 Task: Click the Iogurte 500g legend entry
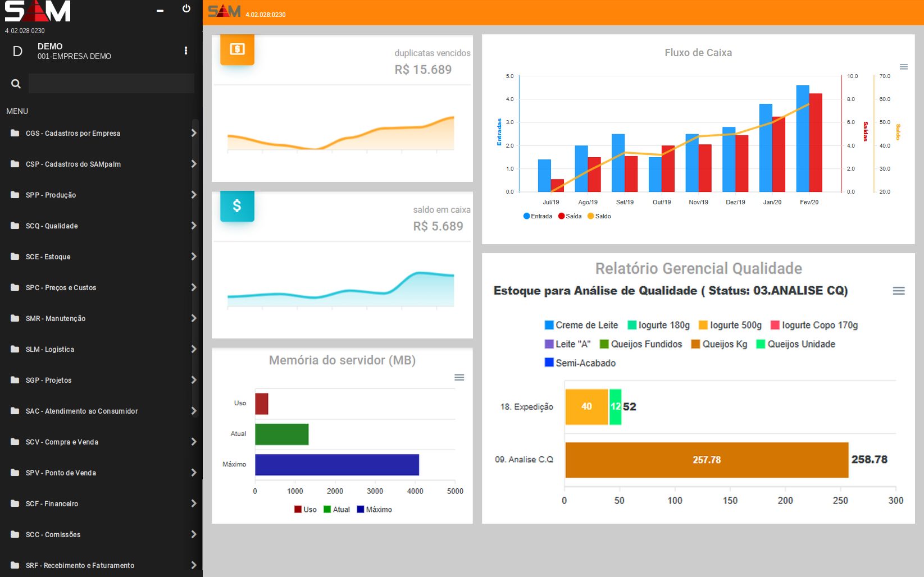pos(730,325)
